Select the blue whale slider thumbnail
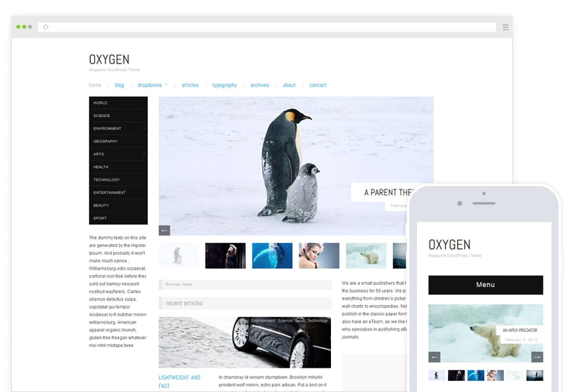 [x=272, y=256]
